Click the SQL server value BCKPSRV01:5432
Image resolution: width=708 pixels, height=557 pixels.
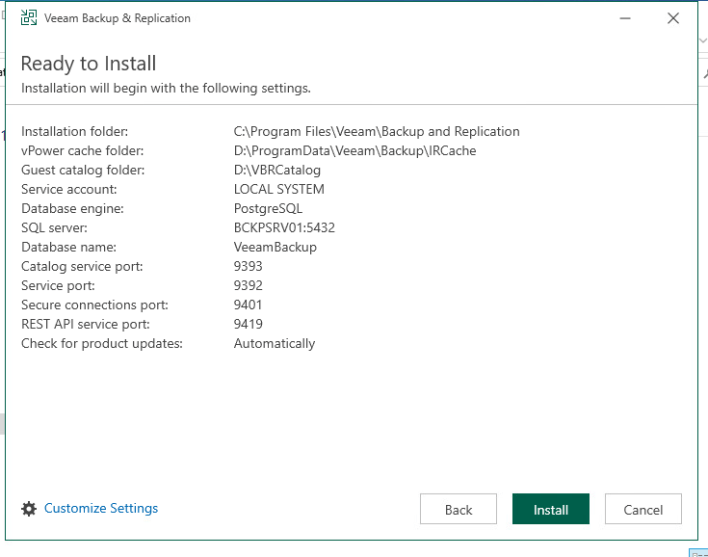(x=284, y=227)
